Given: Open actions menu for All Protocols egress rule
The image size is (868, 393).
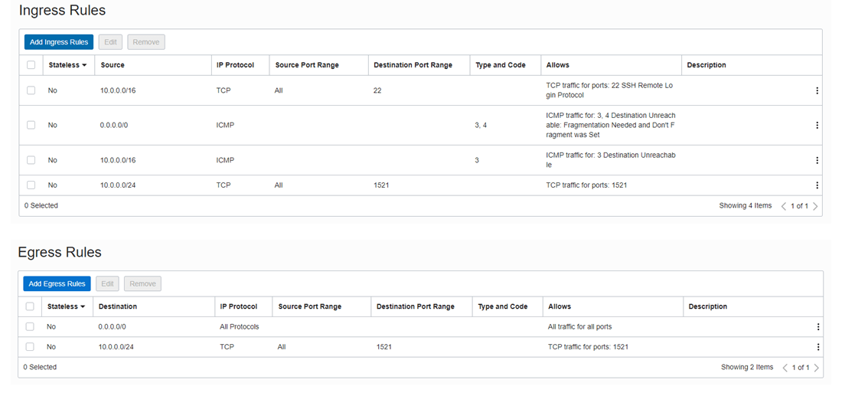Looking at the screenshot, I should (817, 326).
